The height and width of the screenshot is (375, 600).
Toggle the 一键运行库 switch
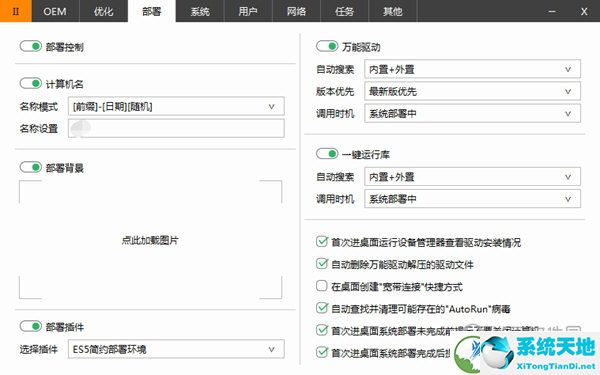click(327, 153)
